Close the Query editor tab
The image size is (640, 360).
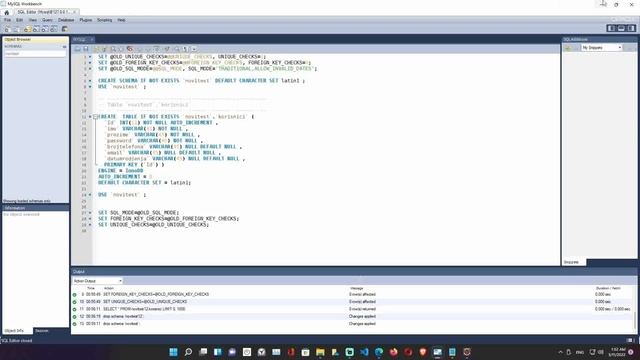point(92,40)
